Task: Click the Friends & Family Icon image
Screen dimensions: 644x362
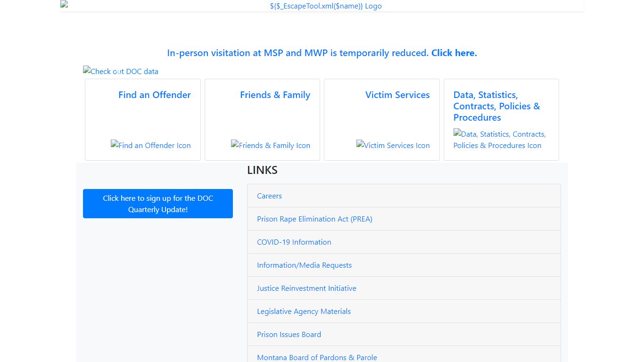Action: [x=271, y=145]
